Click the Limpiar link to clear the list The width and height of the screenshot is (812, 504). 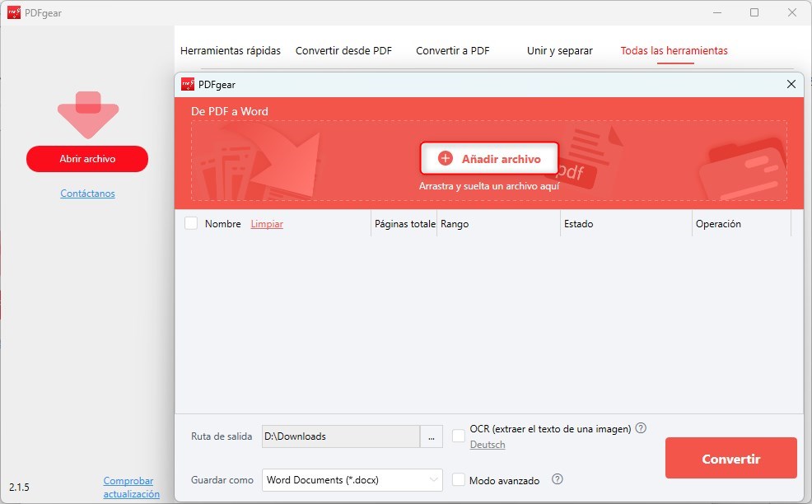point(267,223)
